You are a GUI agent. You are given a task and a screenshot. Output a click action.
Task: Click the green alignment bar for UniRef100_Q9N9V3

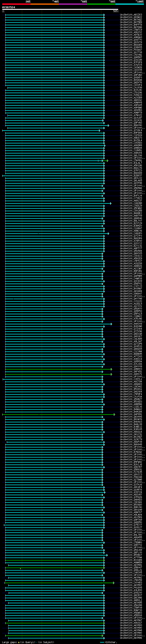click(59, 369)
